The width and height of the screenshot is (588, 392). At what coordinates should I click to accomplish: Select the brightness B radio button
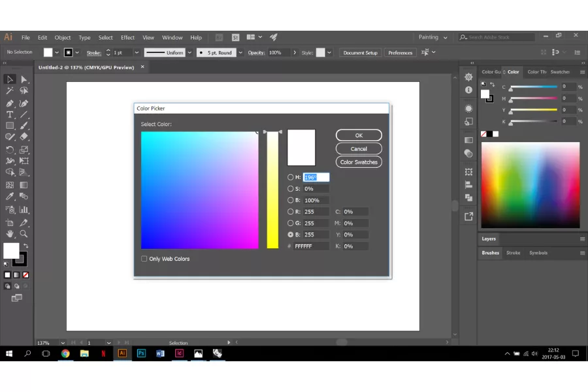pyautogui.click(x=290, y=201)
